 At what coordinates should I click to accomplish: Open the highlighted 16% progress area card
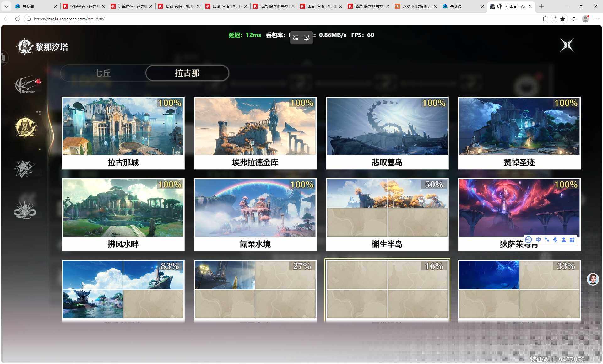(387, 291)
